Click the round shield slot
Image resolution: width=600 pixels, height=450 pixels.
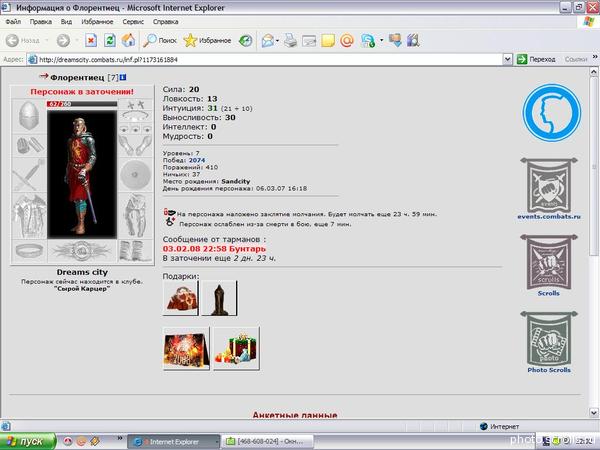point(135,174)
